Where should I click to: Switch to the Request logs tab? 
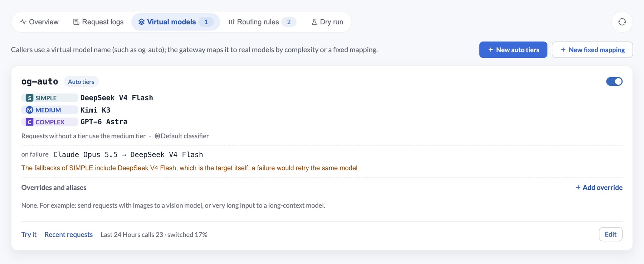pyautogui.click(x=98, y=22)
